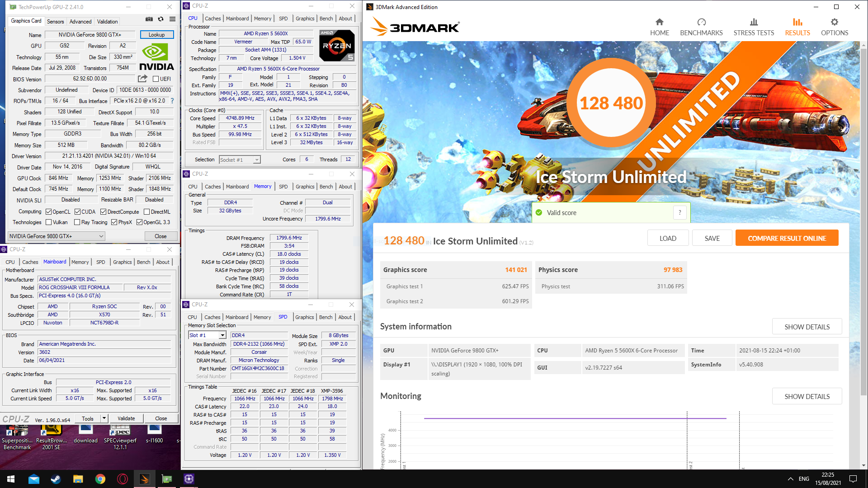
Task: Open 3DMark HOME icon
Action: point(659,27)
